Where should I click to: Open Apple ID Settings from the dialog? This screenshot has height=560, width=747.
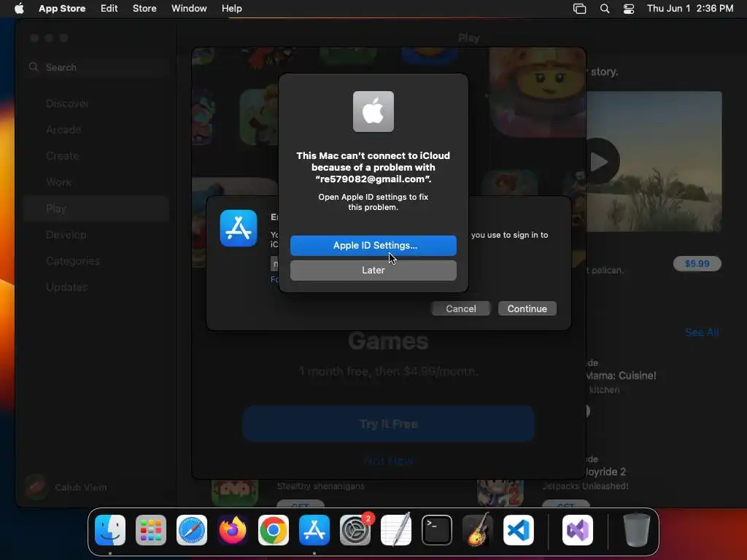coord(373,245)
